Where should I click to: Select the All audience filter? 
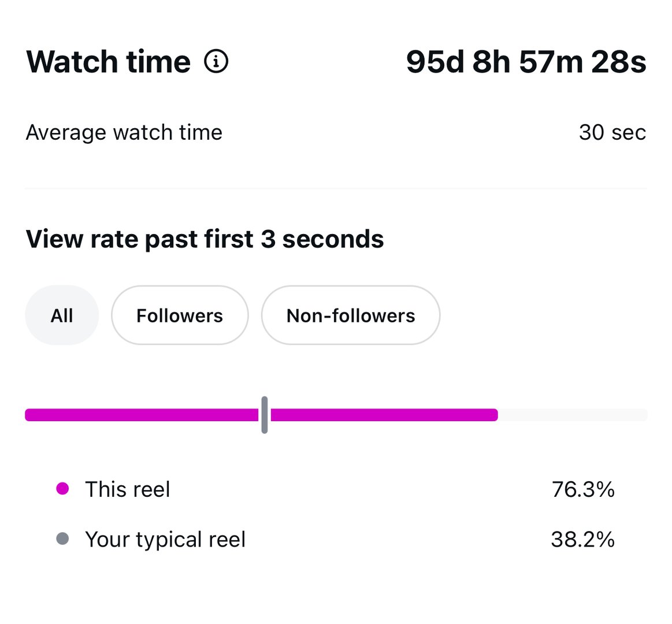(62, 315)
